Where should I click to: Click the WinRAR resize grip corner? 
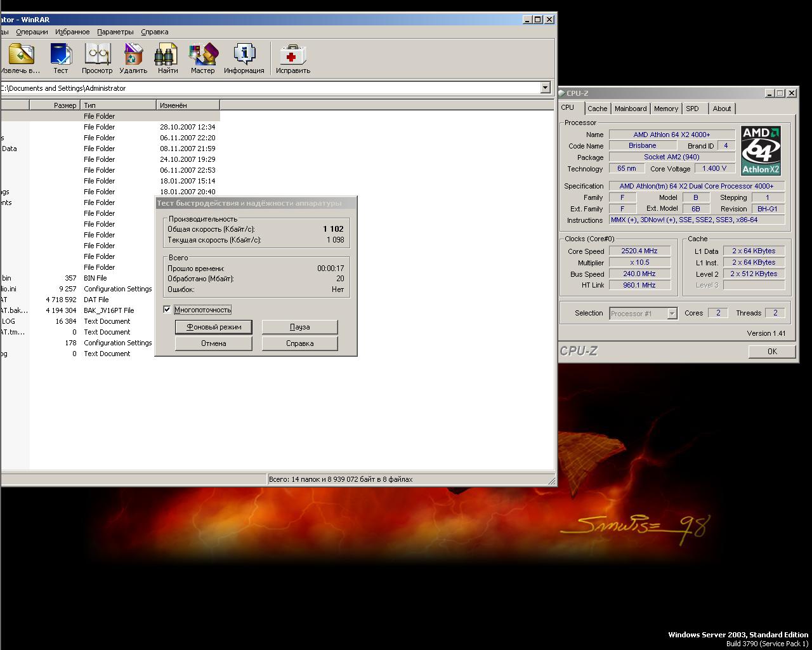pos(551,481)
